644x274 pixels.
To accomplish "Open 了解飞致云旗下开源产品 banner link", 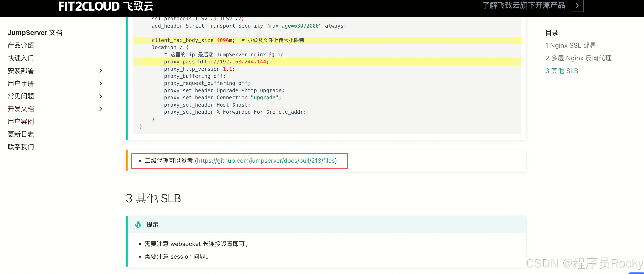I will [524, 5].
